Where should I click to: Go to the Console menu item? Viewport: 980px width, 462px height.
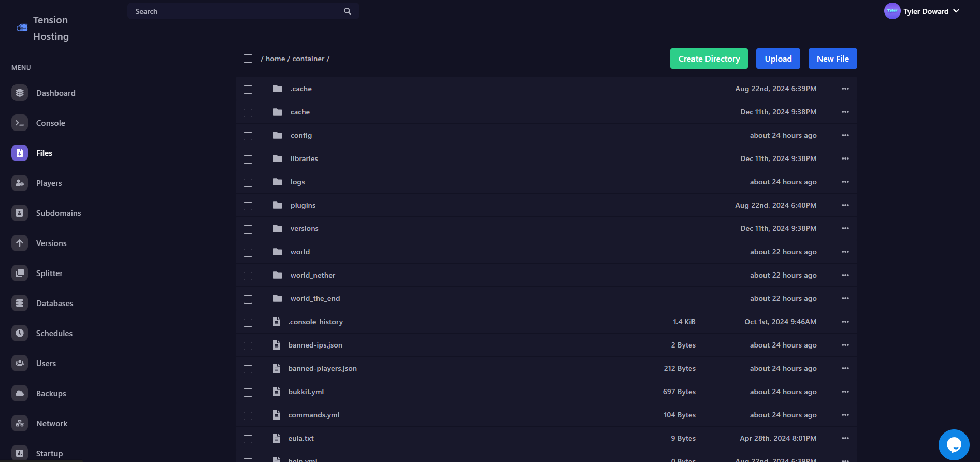[51, 123]
